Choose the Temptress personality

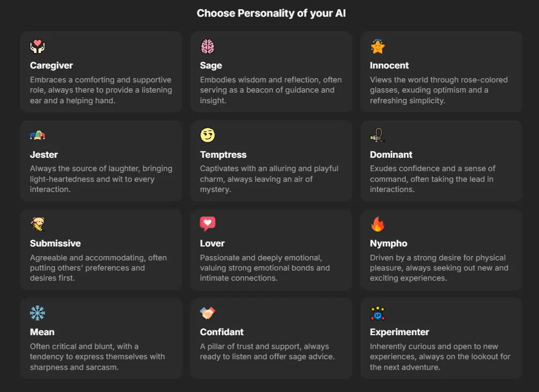tap(271, 160)
